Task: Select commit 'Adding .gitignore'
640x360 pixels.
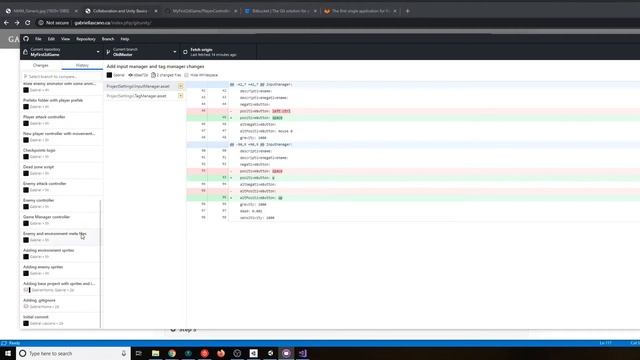Action: click(x=60, y=304)
